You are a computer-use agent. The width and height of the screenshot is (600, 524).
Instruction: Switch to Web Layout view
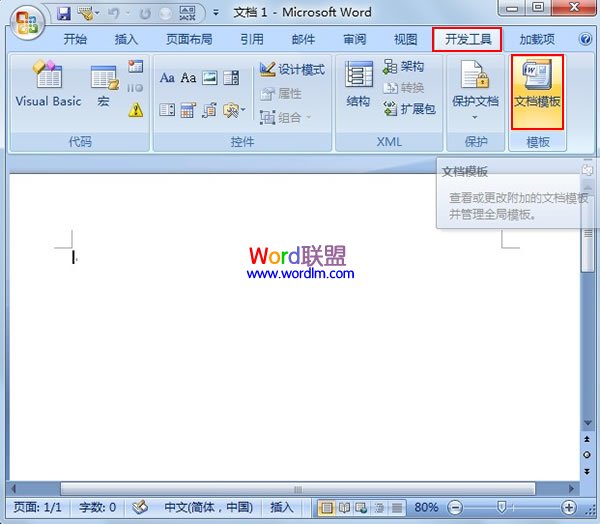[x=361, y=508]
